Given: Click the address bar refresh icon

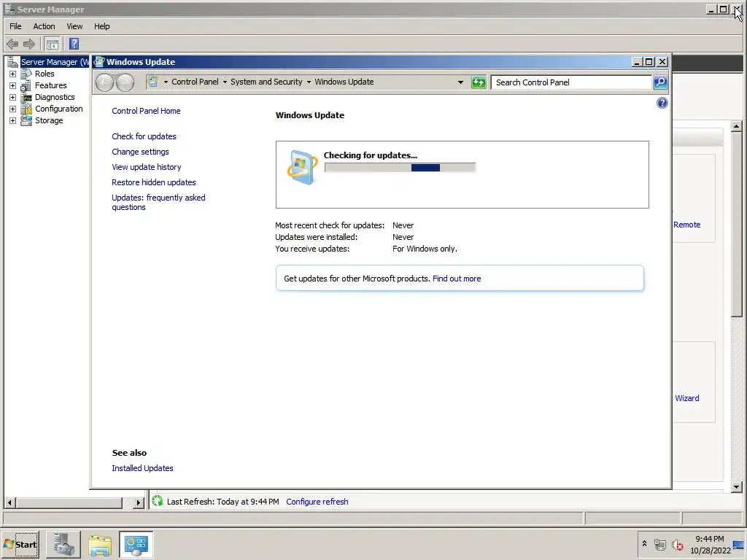Looking at the screenshot, I should click(479, 82).
